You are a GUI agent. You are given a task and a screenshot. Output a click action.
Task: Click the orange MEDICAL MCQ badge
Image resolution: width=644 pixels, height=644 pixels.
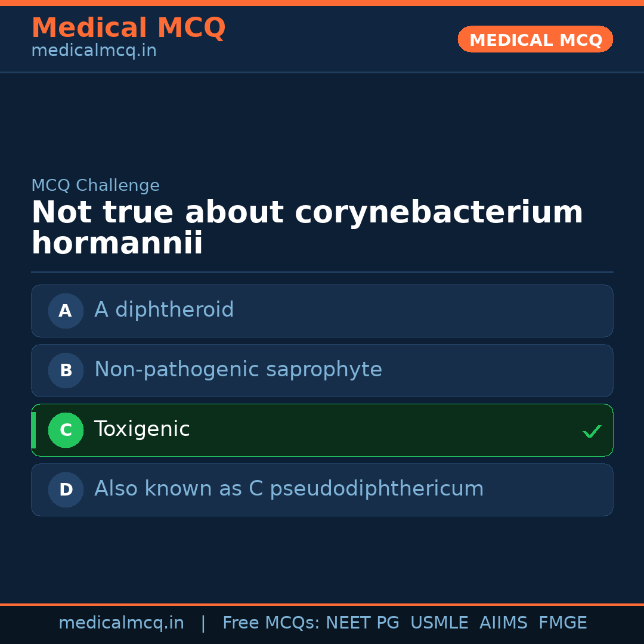tap(535, 40)
